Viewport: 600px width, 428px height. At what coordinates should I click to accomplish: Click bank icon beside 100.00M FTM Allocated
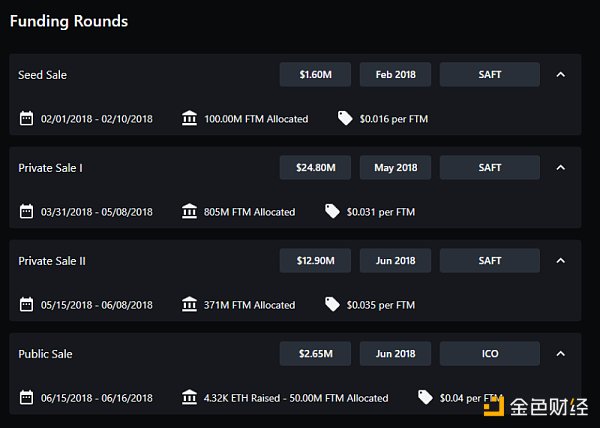coord(190,119)
